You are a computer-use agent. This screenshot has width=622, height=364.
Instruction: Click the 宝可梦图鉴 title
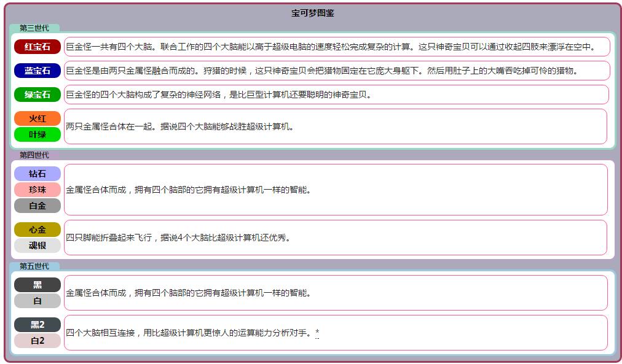coord(313,13)
